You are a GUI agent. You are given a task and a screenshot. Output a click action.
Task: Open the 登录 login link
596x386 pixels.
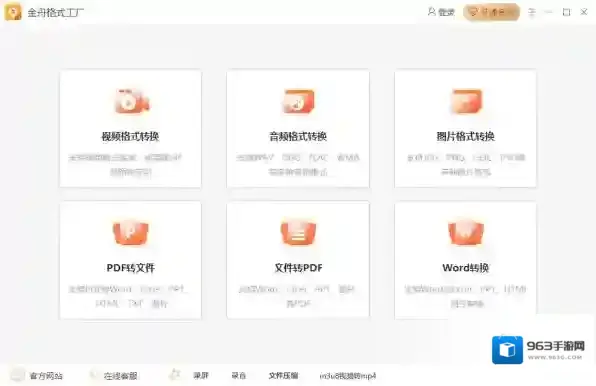(446, 12)
